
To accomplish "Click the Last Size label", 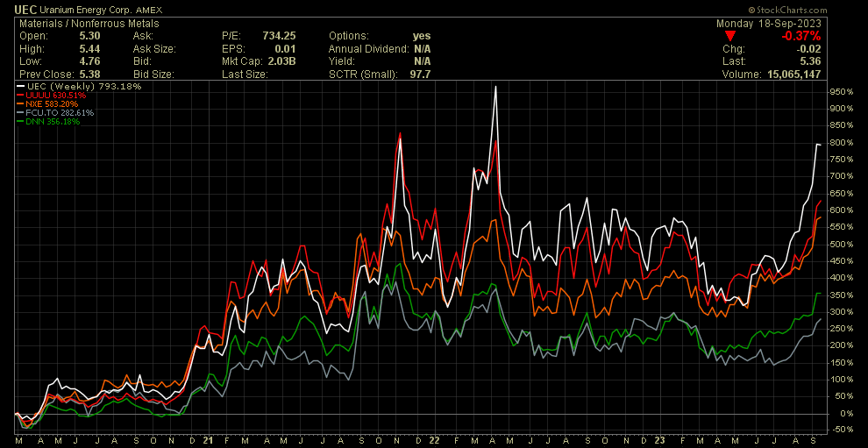I will [x=244, y=75].
